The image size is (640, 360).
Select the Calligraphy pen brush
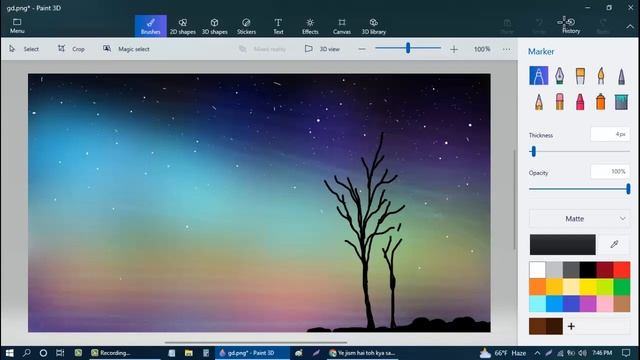click(x=559, y=76)
